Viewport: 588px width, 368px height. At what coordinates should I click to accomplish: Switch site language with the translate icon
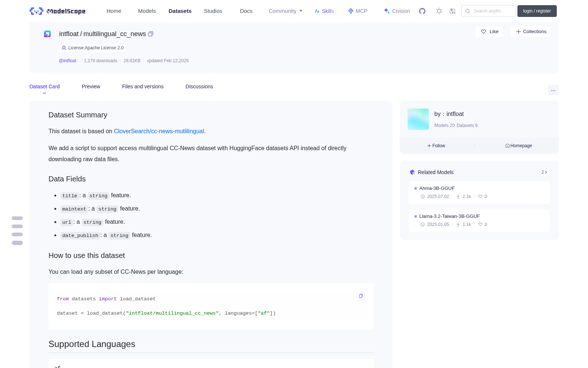point(452,11)
